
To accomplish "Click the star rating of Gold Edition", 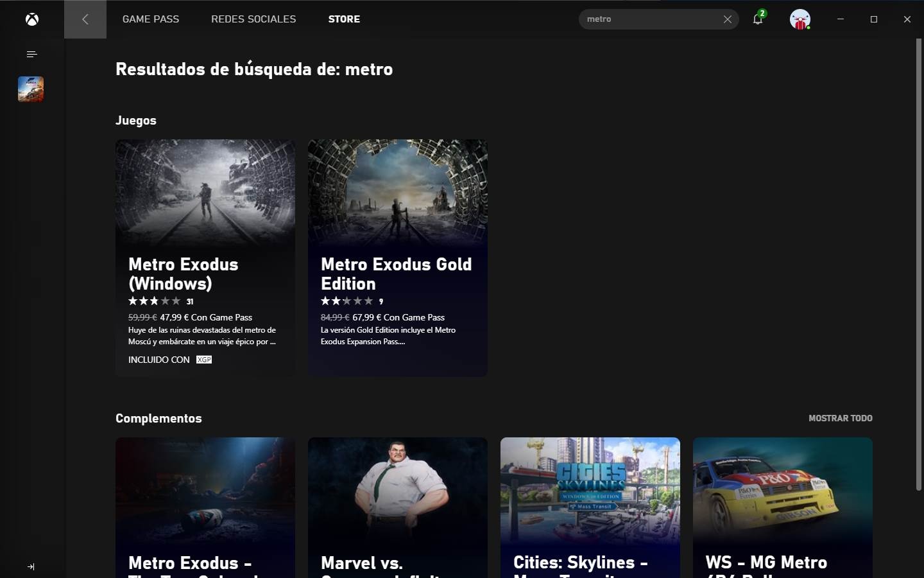I will pyautogui.click(x=347, y=301).
